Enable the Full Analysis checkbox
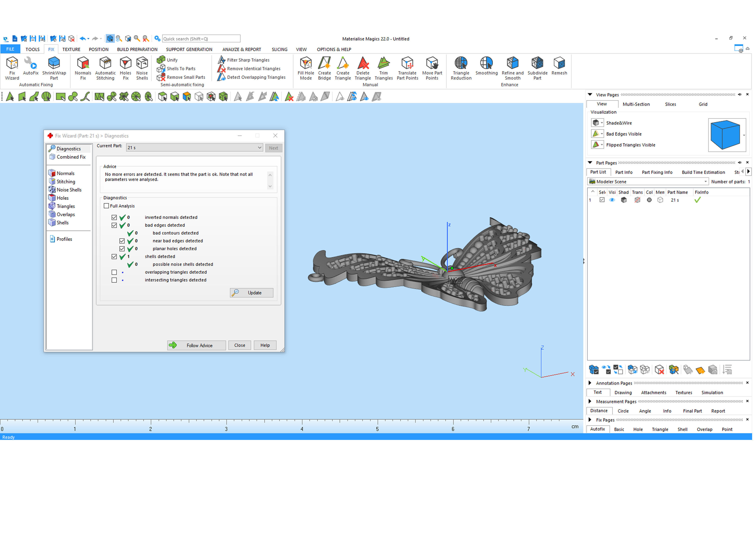756x534 pixels. coord(106,206)
